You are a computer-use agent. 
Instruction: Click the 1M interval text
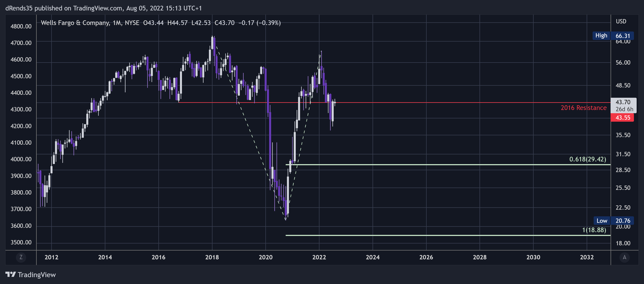pyautogui.click(x=117, y=23)
